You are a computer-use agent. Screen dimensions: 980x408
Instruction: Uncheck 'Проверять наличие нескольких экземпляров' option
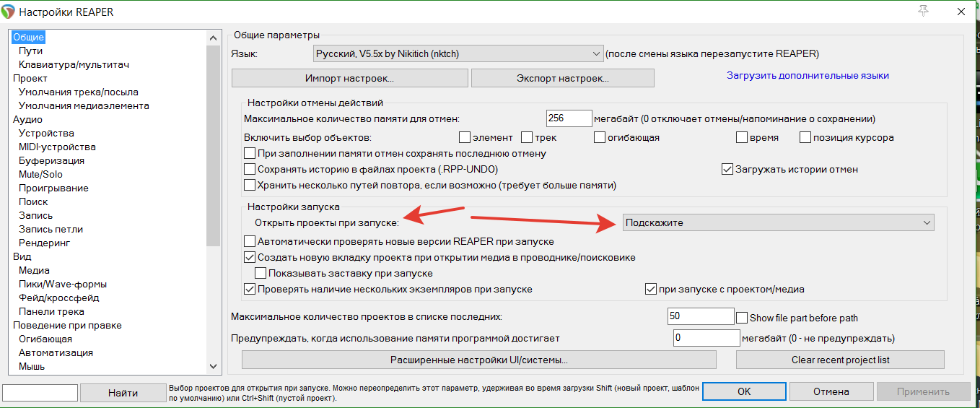[x=250, y=289]
